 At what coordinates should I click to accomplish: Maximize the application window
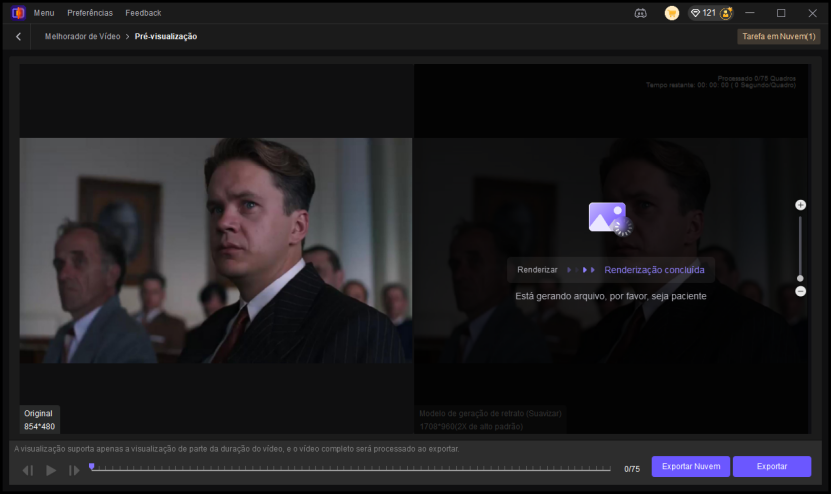[781, 13]
